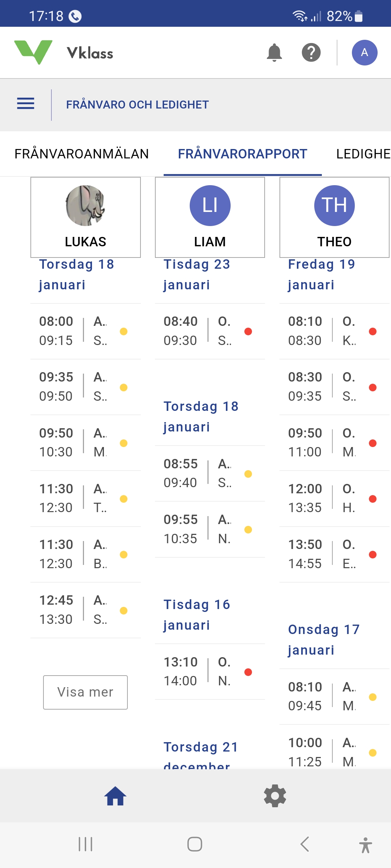Image resolution: width=391 pixels, height=868 pixels.
Task: Open the notifications bell
Action: pos(274,53)
